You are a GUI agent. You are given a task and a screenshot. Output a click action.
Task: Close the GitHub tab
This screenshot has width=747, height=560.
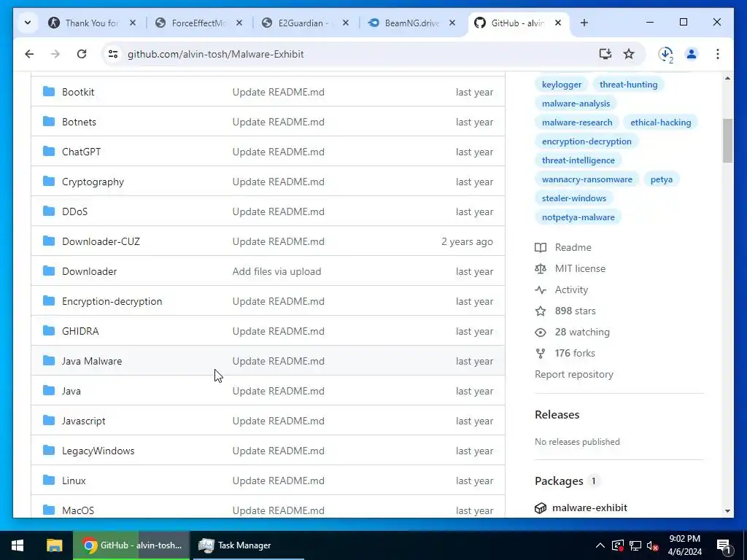558,23
